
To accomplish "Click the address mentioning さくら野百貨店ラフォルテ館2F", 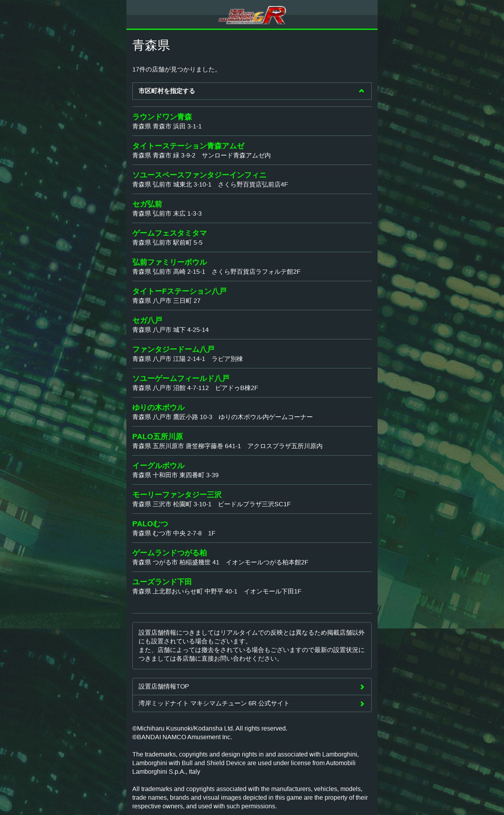I will [217, 272].
